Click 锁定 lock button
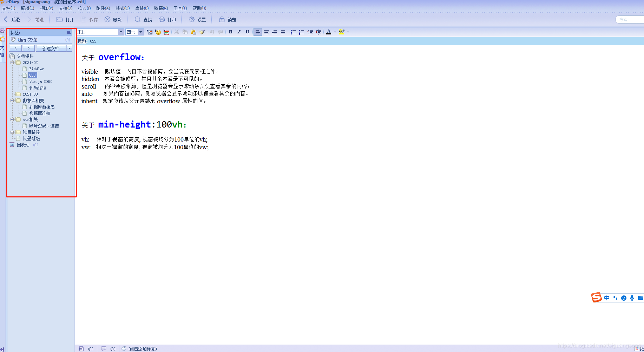The image size is (644, 352). point(228,20)
